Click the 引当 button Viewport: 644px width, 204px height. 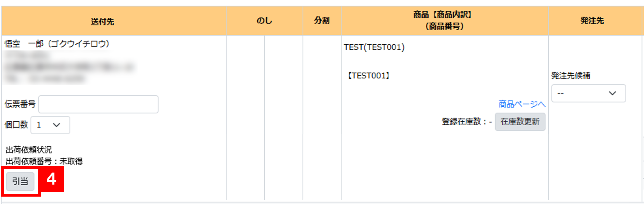[20, 182]
